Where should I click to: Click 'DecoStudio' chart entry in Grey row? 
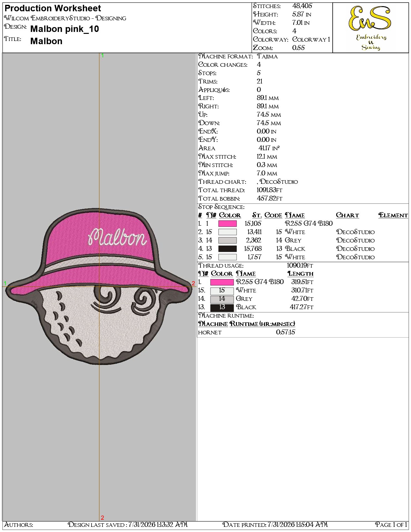click(355, 240)
